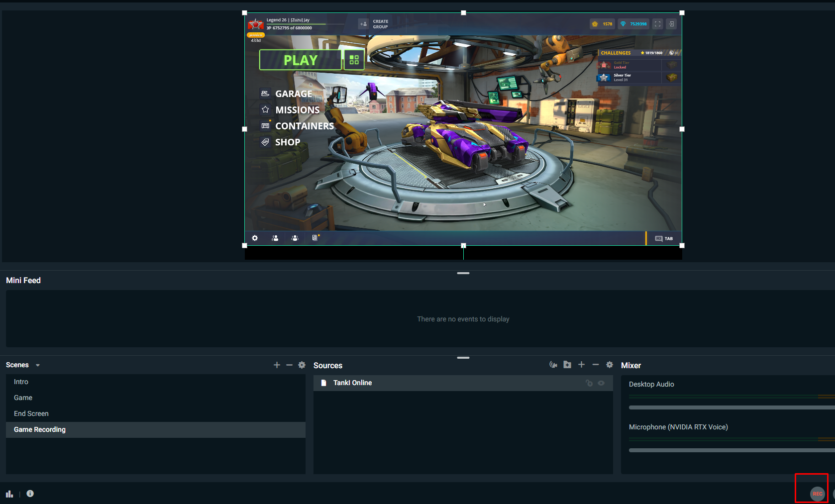Click the blue diamonds balance 7529398

click(x=633, y=24)
